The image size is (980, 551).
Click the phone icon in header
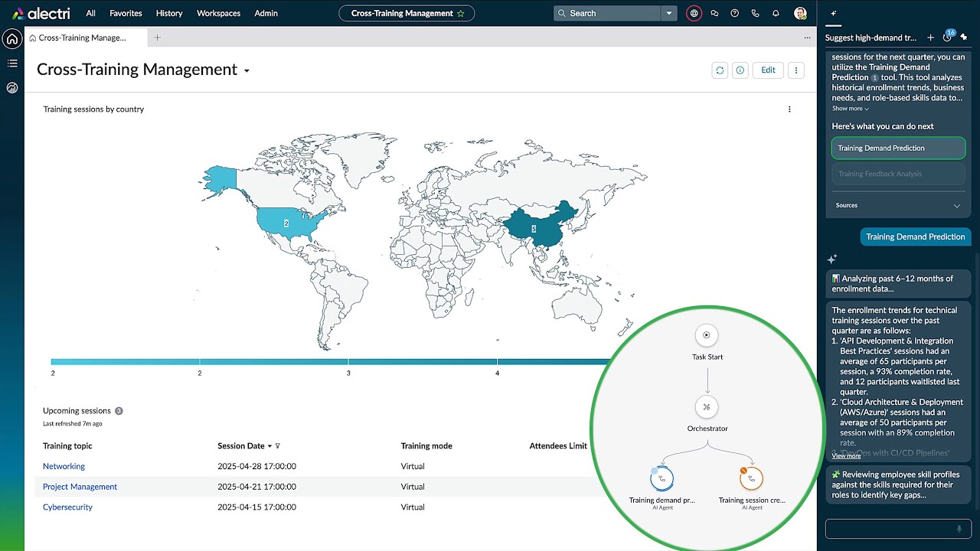[756, 13]
